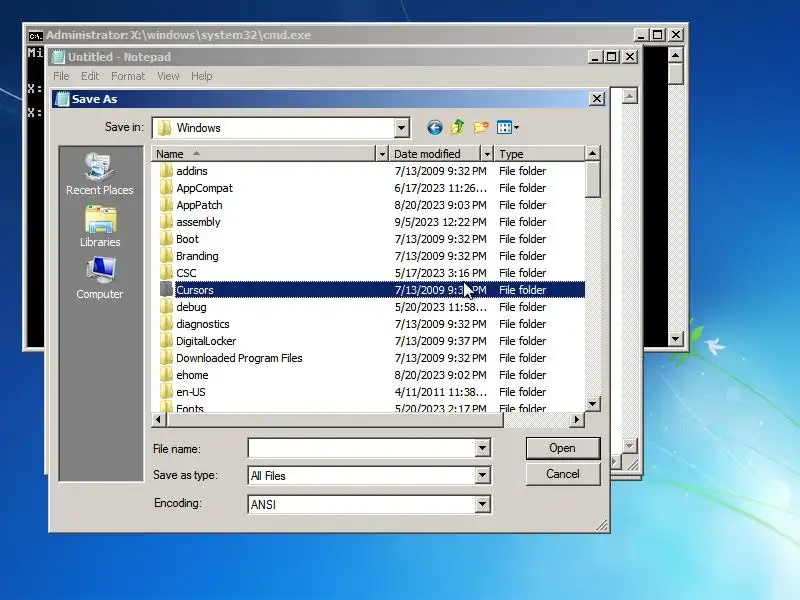Expand the Save in folder dropdown
This screenshot has height=600, width=800.
pyautogui.click(x=402, y=128)
